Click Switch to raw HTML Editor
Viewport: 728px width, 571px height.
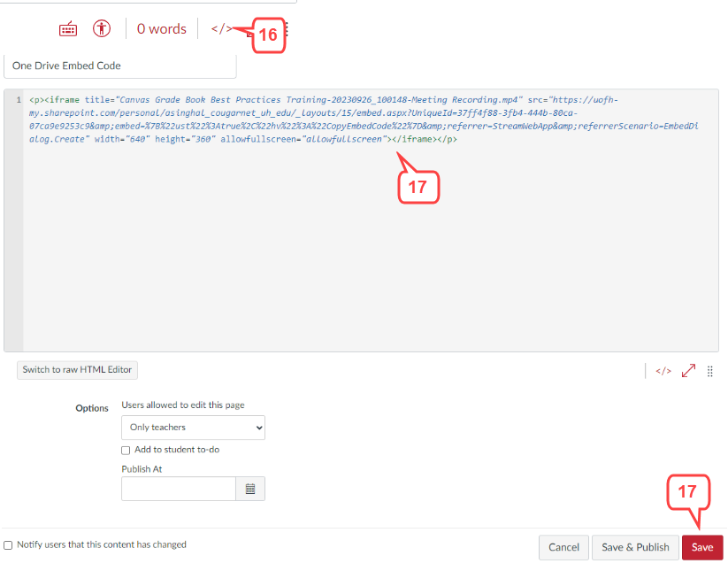77,370
